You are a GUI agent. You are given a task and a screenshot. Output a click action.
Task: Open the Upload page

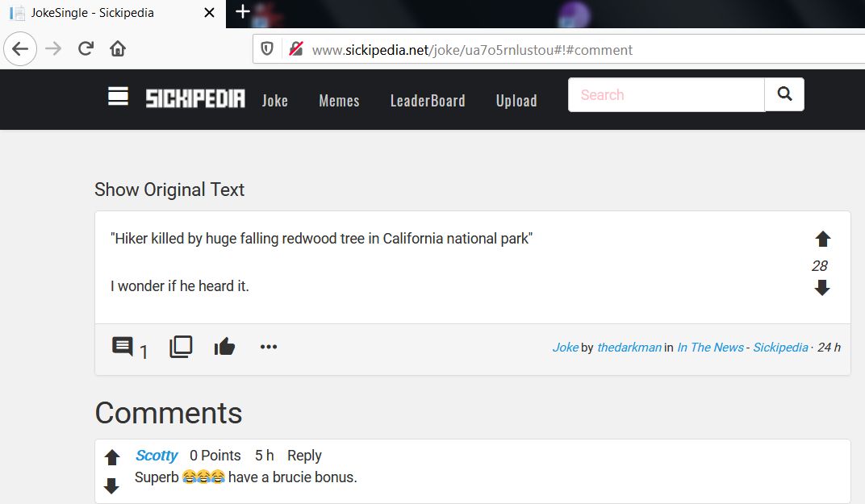[x=516, y=101]
